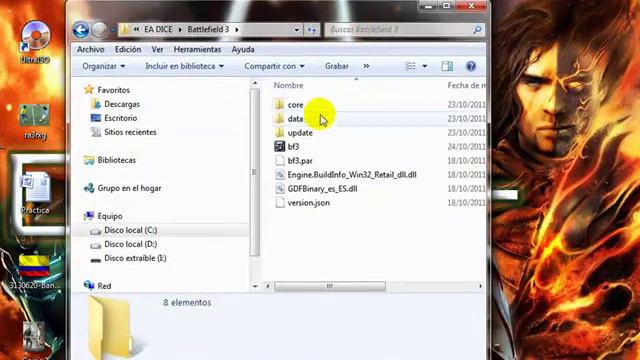Screen dimensions: 640x360
Task: Select the Engine.BuildInfo dll icon
Action: point(280,175)
